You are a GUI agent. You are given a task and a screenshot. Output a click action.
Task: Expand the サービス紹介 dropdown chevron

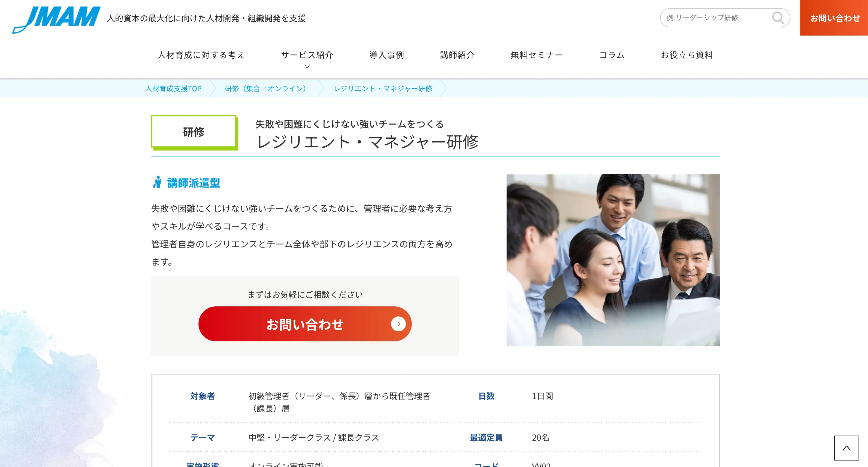point(307,67)
